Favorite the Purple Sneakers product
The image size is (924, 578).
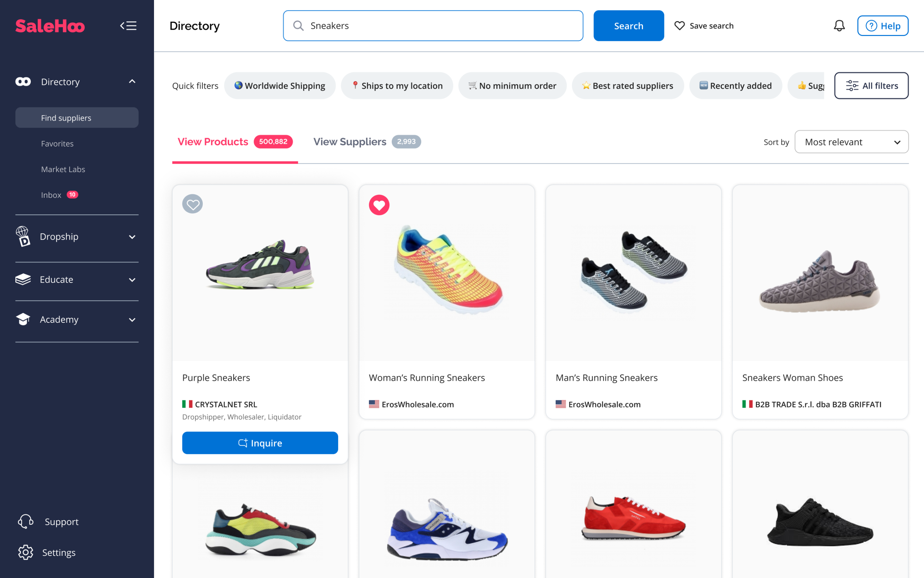point(192,204)
